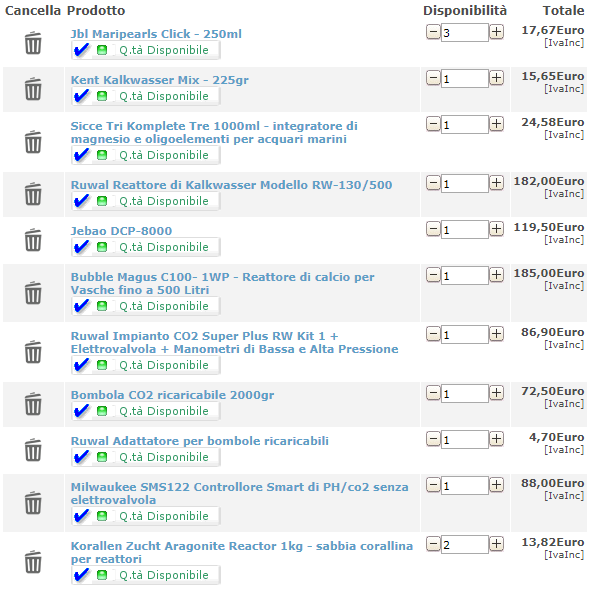
Task: Open Sicce Tri Komplete Tre 1000ml link
Action: (214, 132)
